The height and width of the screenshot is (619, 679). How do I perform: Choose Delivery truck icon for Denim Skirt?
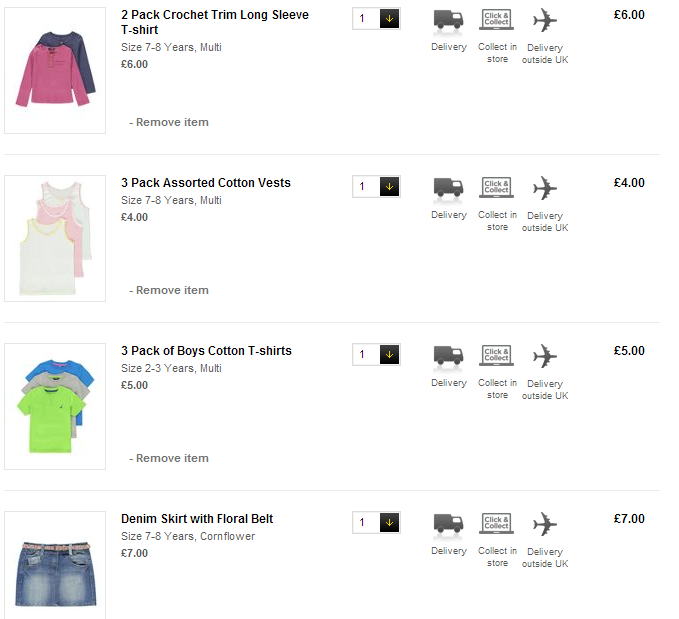448,525
